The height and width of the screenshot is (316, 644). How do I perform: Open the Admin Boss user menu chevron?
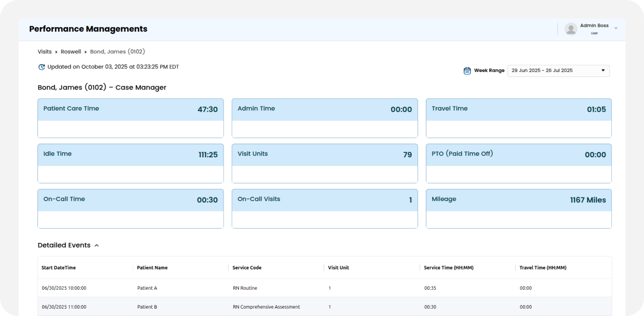point(616,28)
